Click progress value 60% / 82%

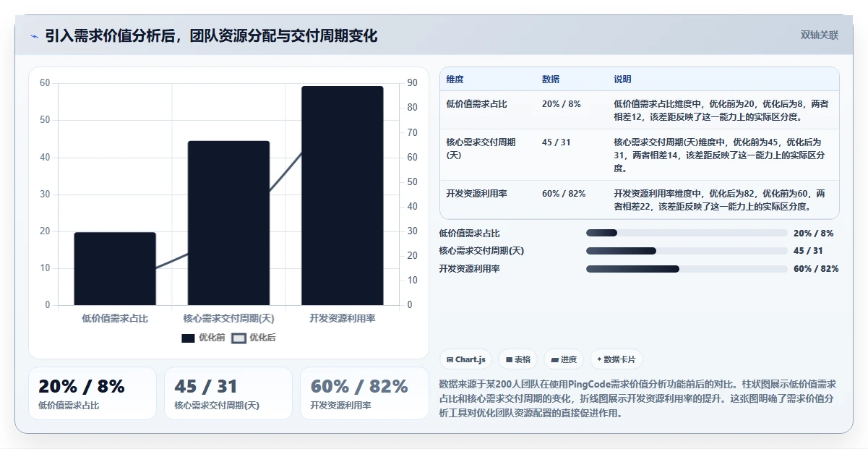pos(816,269)
